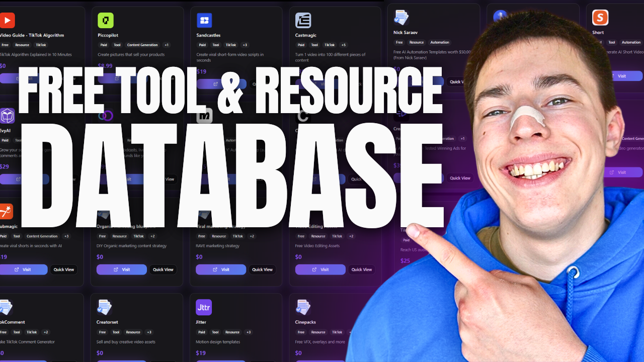
Task: Visit the Organic marketing blueprint resource
Action: click(122, 269)
